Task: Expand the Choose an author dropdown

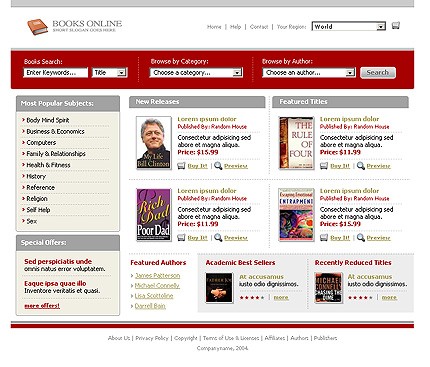Action: click(x=309, y=72)
